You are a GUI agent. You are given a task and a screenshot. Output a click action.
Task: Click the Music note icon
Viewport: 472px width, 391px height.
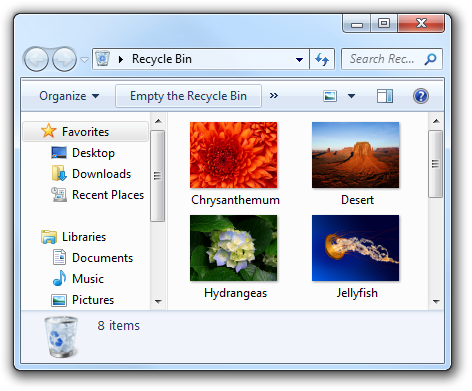59,278
